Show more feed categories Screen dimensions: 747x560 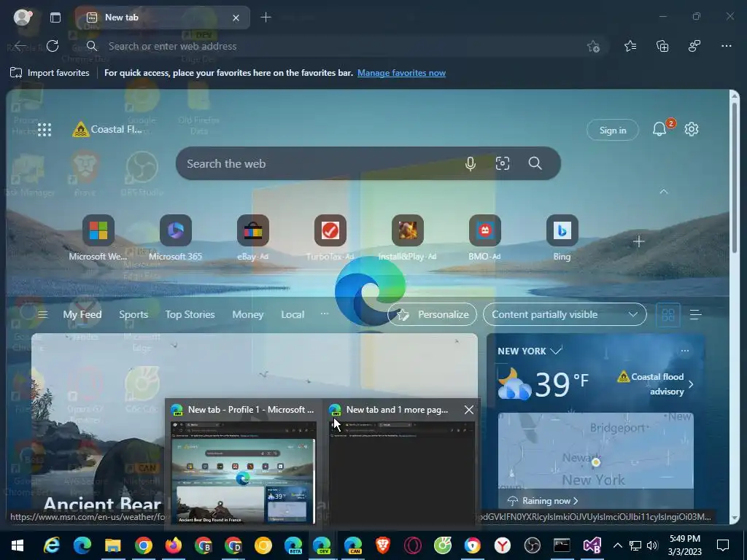[324, 314]
